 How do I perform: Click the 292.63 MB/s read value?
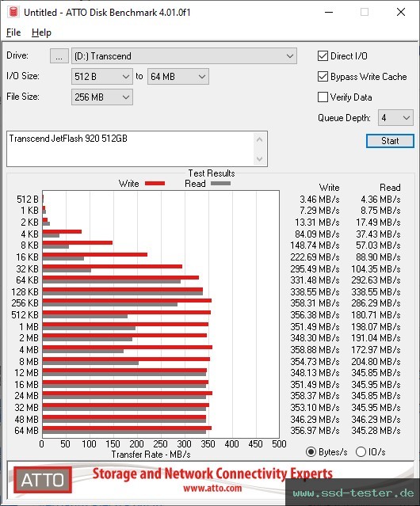376,280
